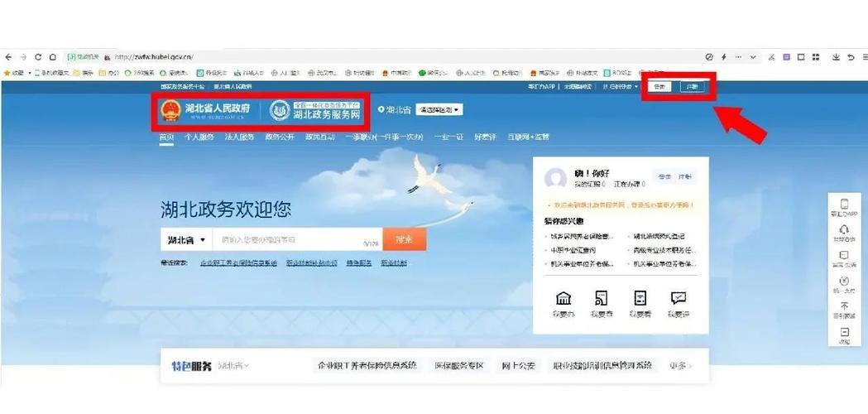The height and width of the screenshot is (414, 868).
Task: Open the 湖北省人民政府 link in the top bar
Action: 233,86
